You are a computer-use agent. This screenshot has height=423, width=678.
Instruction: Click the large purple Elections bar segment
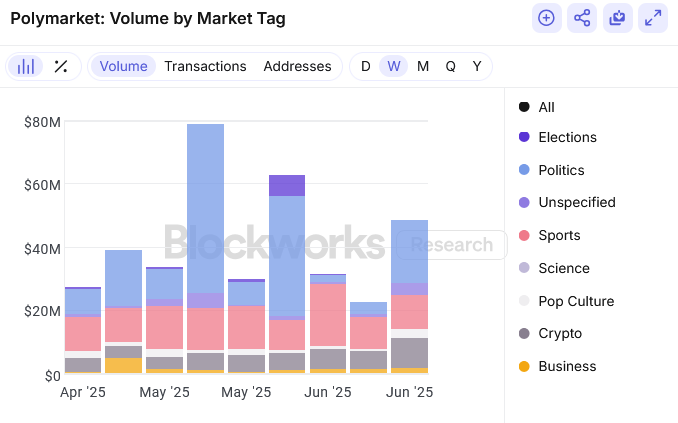pyautogui.click(x=287, y=186)
